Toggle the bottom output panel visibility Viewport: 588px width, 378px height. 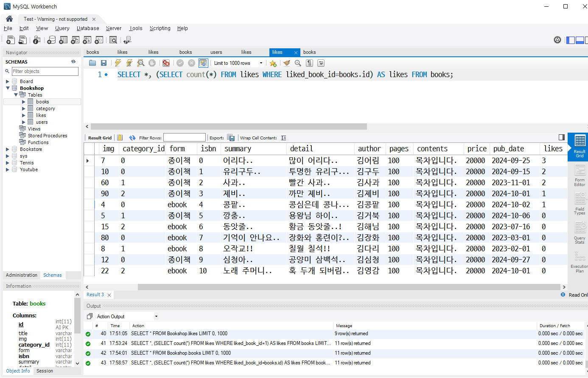tap(580, 40)
